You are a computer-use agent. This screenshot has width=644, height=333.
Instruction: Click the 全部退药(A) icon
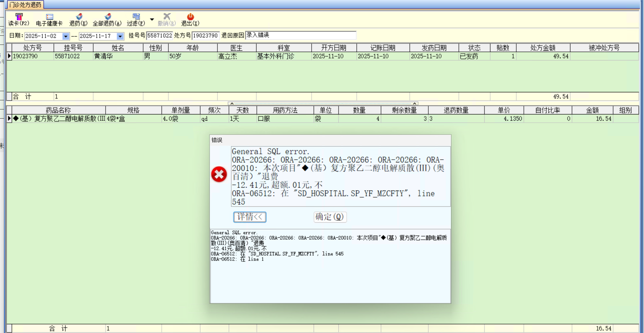click(107, 17)
